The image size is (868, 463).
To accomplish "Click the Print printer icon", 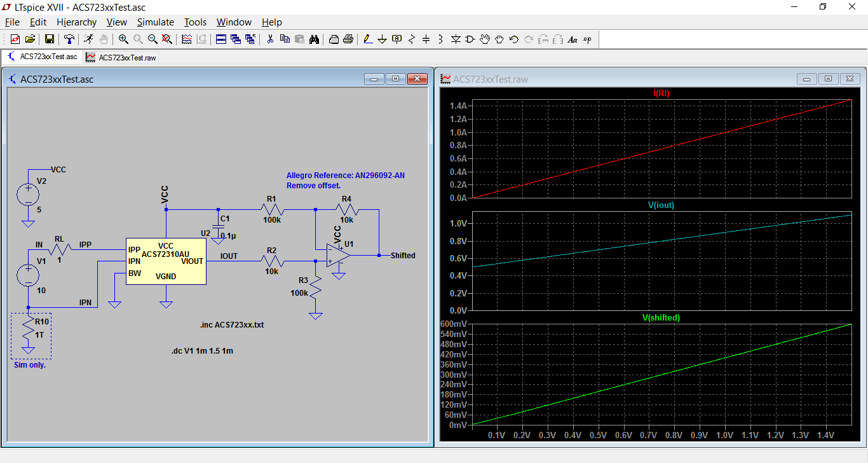I will click(348, 39).
